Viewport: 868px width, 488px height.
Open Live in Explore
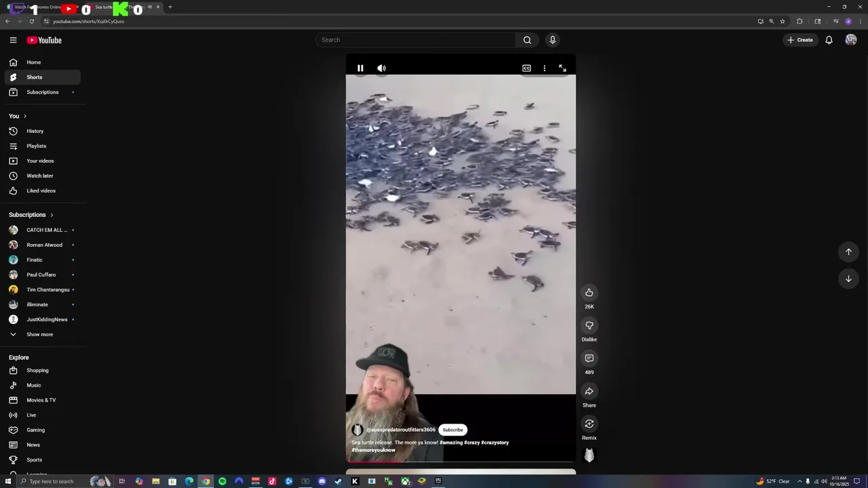click(43, 415)
